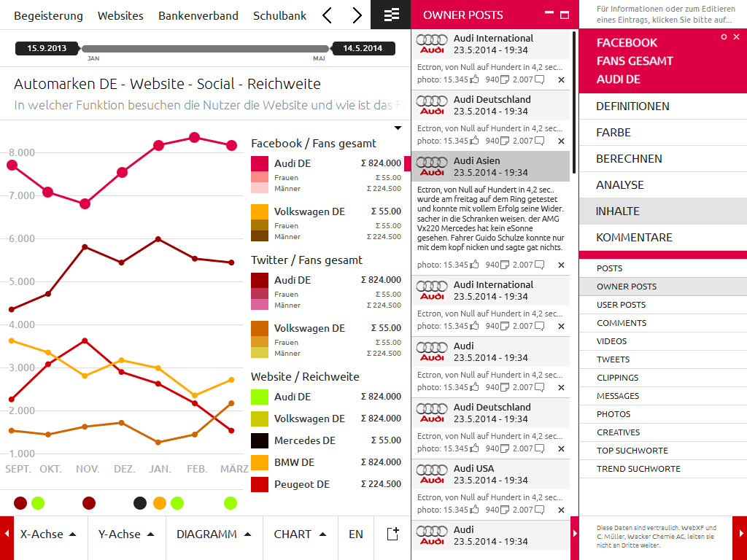The width and height of the screenshot is (747, 560).
Task: Dismiss first Audi Deutschland post
Action: 561,141
